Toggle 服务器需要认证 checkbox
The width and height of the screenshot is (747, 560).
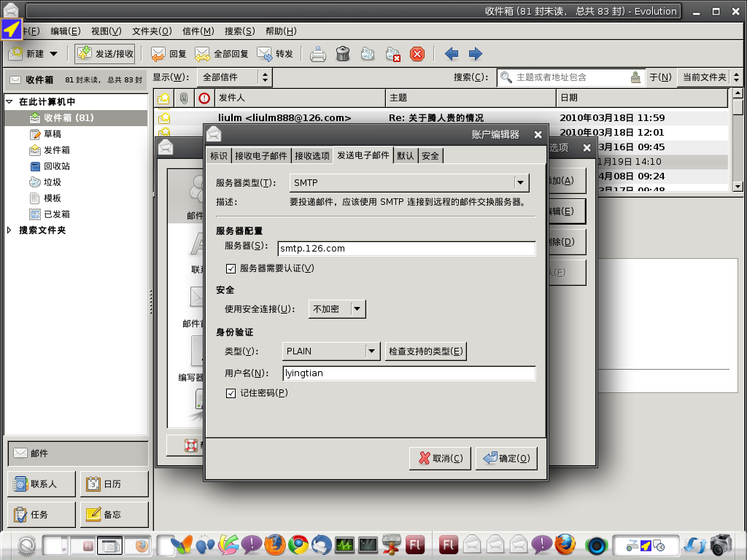click(231, 268)
